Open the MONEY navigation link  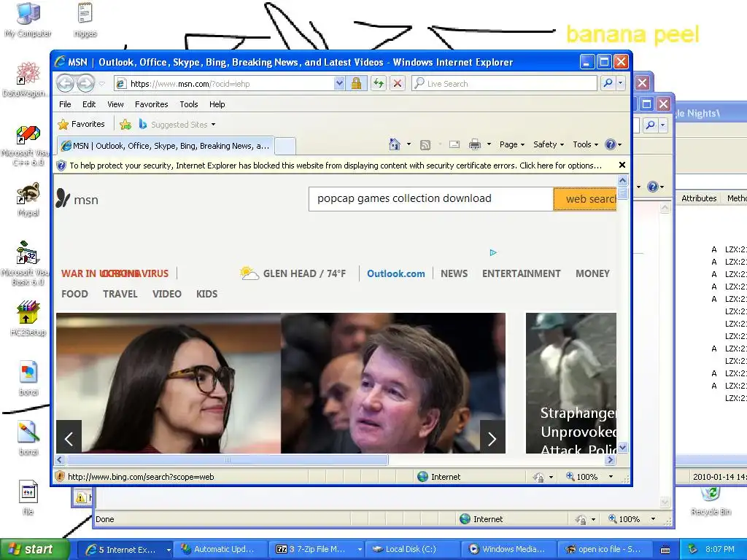592,274
